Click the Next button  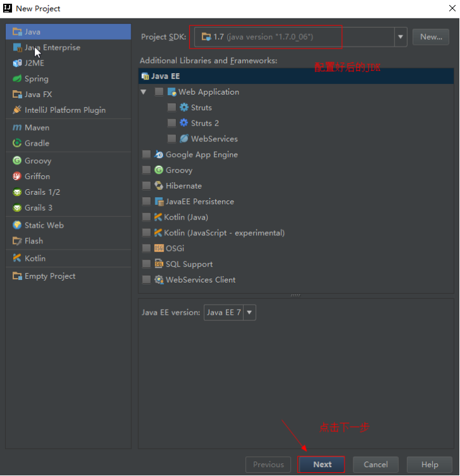322,465
